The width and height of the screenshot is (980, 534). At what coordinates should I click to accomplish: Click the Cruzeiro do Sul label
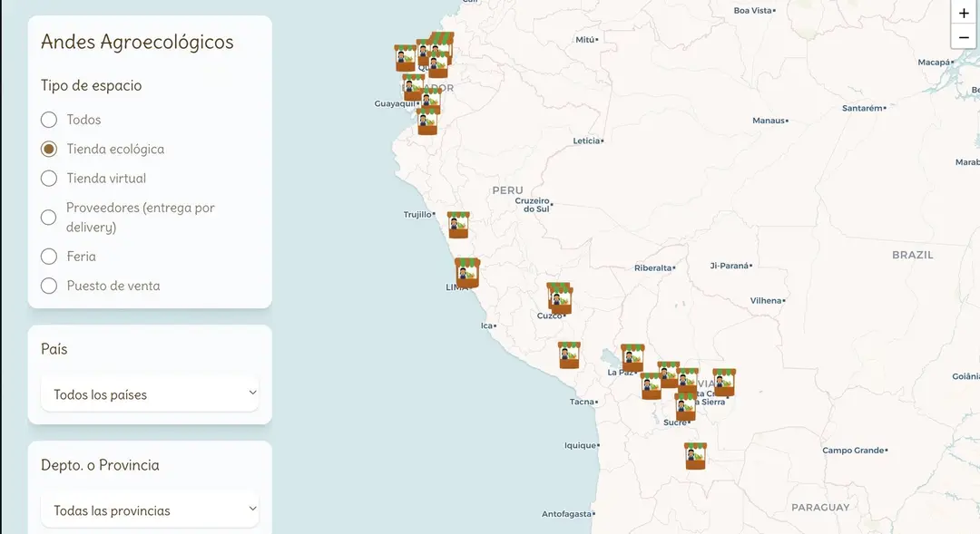click(x=533, y=205)
